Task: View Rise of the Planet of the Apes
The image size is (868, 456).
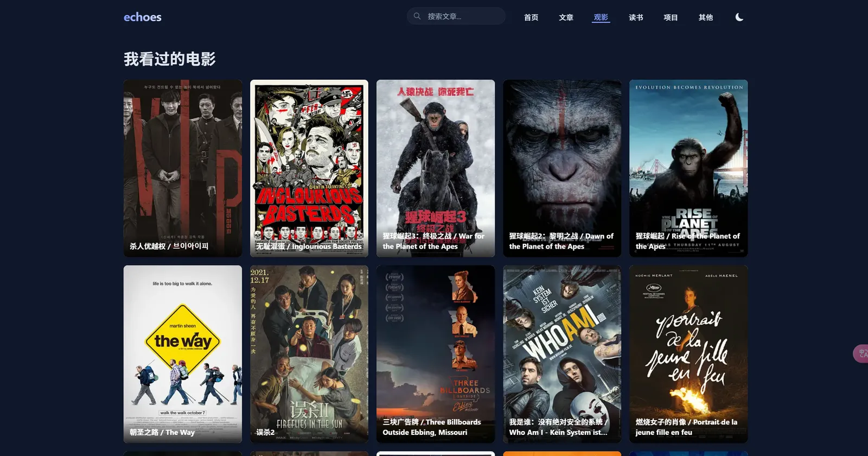Action: (x=688, y=168)
